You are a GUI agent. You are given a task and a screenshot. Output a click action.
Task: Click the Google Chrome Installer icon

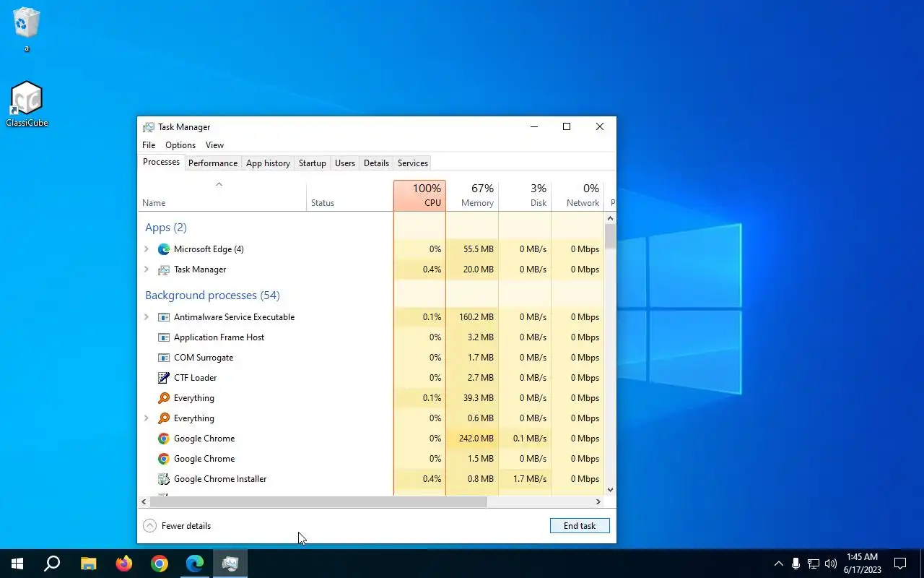[164, 479]
